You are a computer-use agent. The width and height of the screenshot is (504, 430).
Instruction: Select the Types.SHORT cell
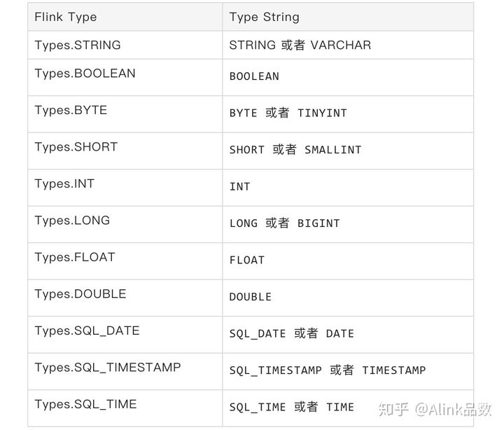76,147
